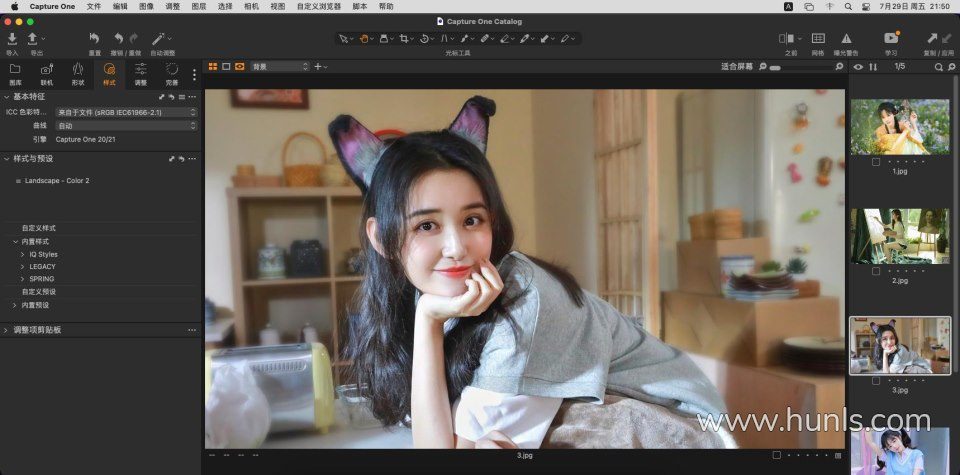Screen dimensions: 960x475
Task: Collapse the 基本特征 panel
Action: [6, 97]
